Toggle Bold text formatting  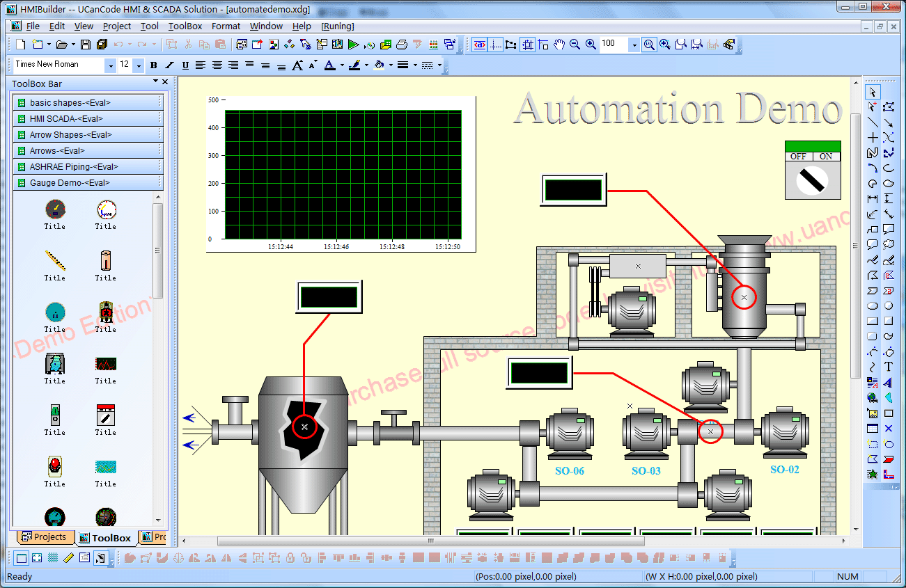tap(153, 65)
